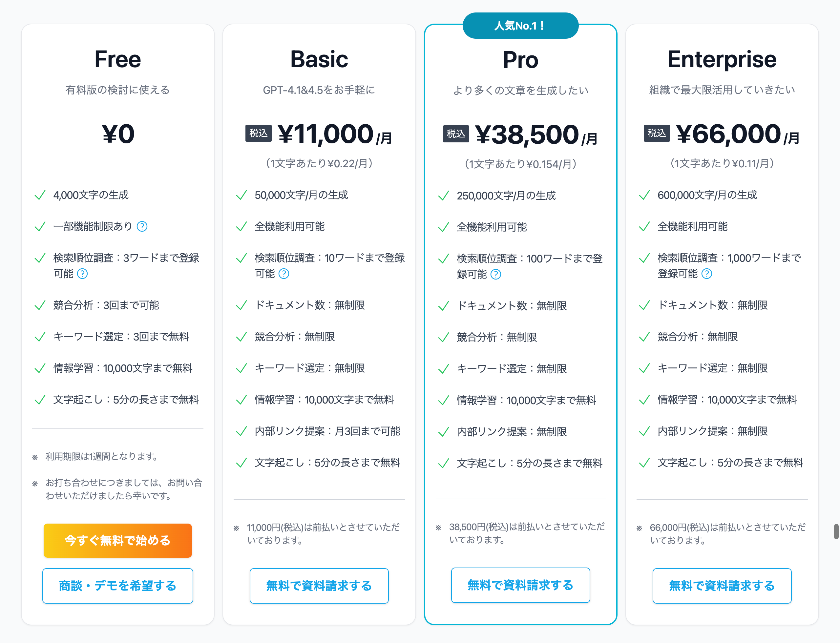Request materials under the Enterprise plan
Screen dimensions: 840x643
point(722,586)
